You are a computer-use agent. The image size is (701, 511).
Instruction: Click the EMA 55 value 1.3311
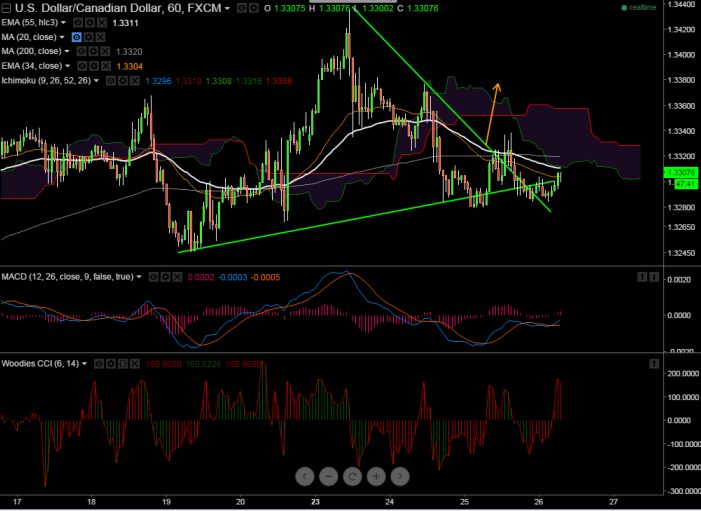point(126,23)
